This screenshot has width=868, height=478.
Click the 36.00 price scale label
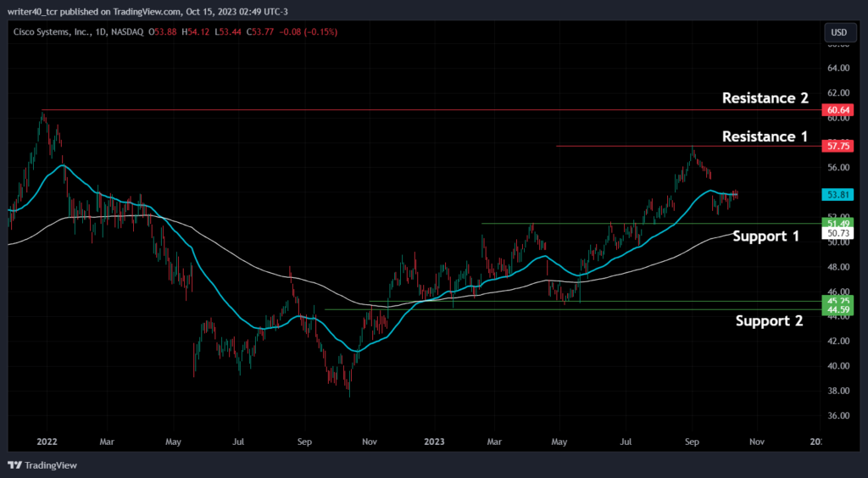tap(837, 415)
